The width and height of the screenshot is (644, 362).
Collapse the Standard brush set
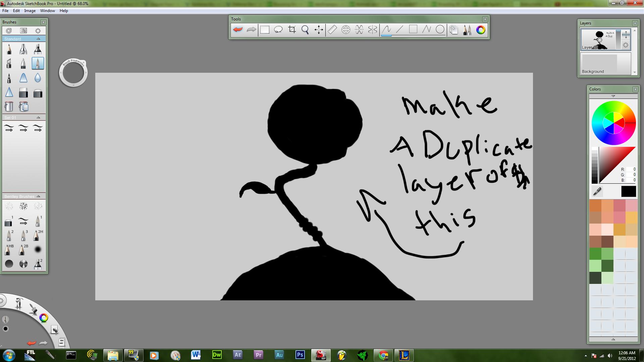point(38,39)
